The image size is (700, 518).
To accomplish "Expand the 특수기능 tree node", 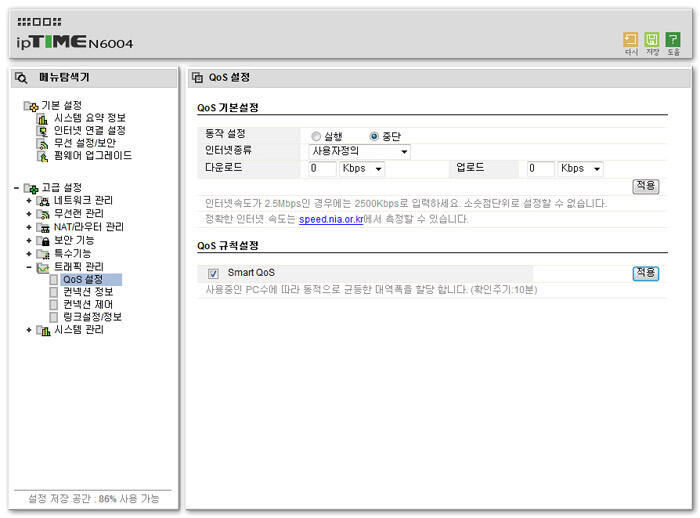I will point(29,255).
